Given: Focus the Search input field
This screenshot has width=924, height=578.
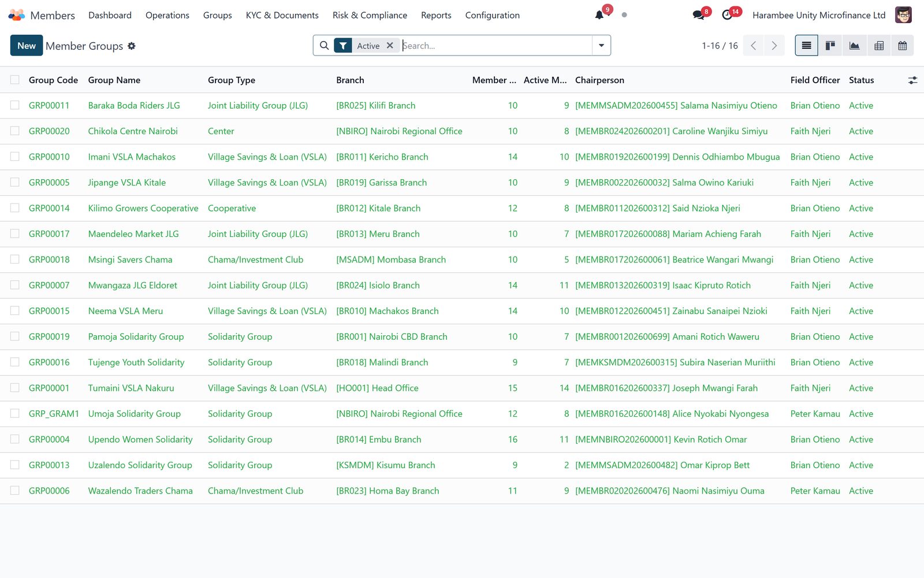Looking at the screenshot, I should coord(495,46).
